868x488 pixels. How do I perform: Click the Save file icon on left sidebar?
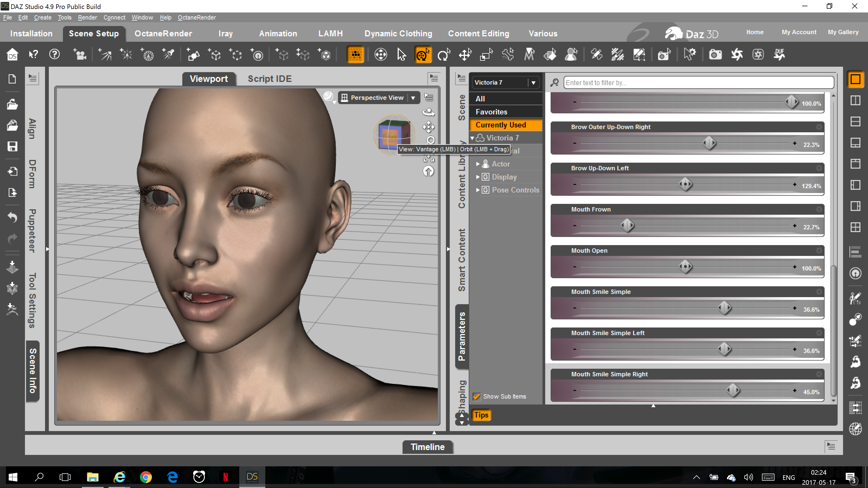(x=12, y=146)
